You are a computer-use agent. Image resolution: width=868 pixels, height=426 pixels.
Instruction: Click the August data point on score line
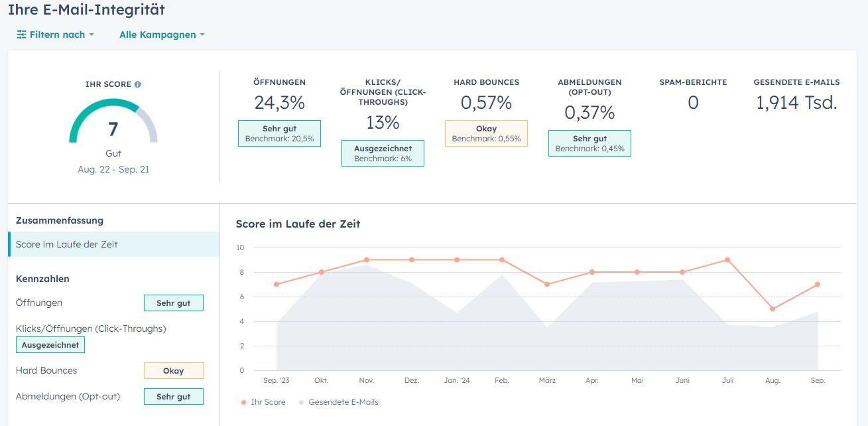pos(773,309)
